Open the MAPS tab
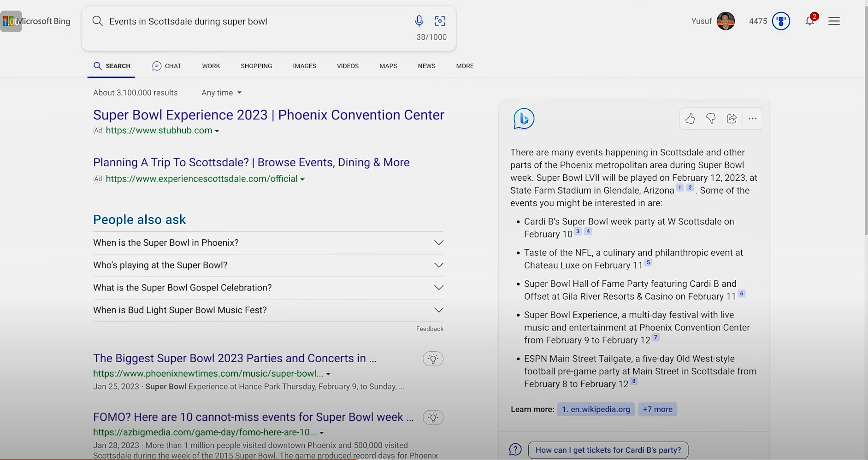 [x=388, y=66]
